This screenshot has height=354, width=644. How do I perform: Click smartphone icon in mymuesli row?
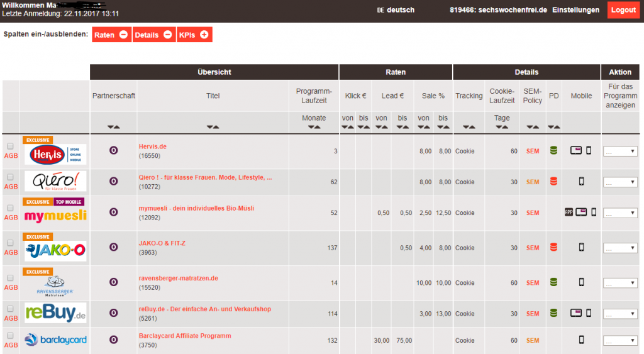[x=594, y=212]
